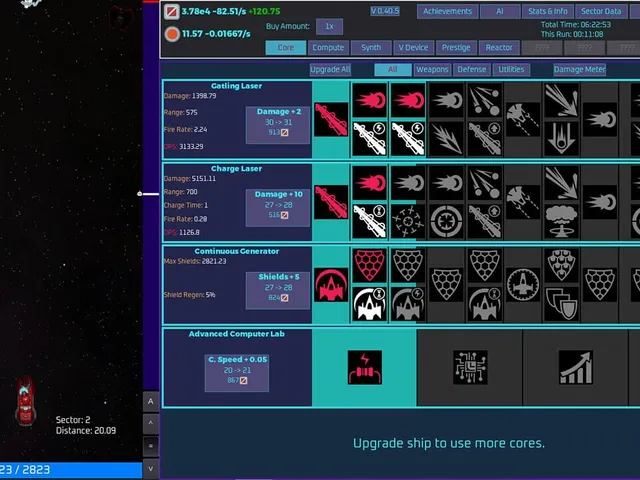Click the spiked honeycomb shield icon
640x480 pixels.
click(x=561, y=265)
